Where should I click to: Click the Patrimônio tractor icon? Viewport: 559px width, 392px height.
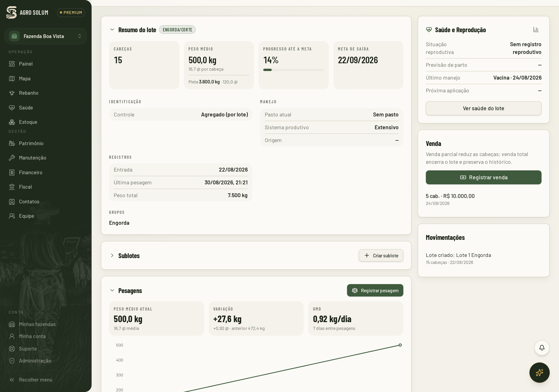[12, 143]
